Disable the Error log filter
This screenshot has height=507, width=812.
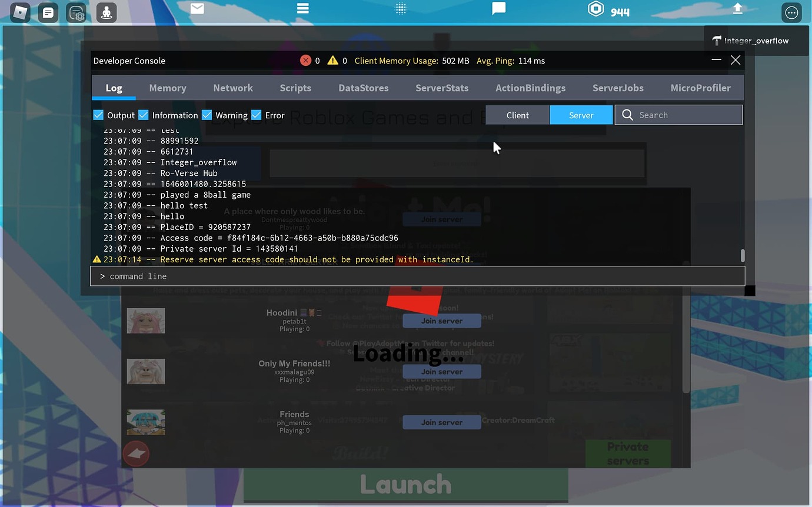[256, 115]
